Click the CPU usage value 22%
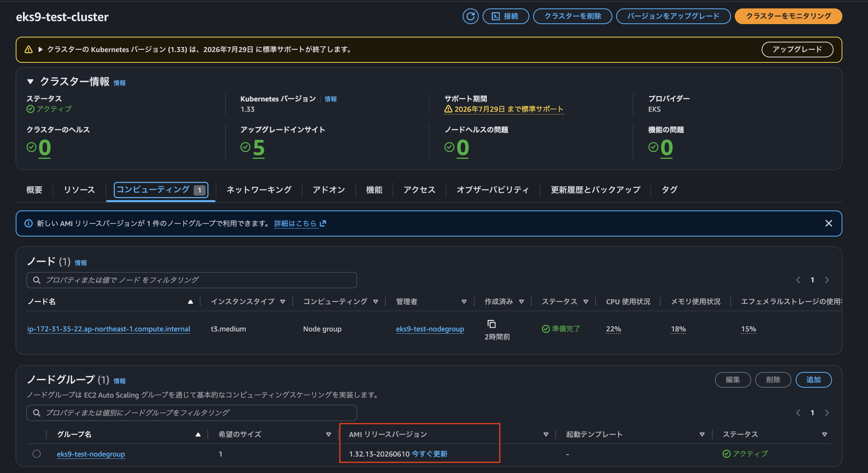The height and width of the screenshot is (473, 868). click(x=613, y=329)
